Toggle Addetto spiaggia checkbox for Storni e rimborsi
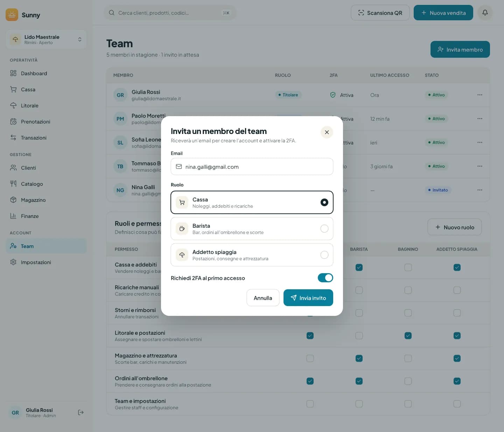 (x=457, y=313)
